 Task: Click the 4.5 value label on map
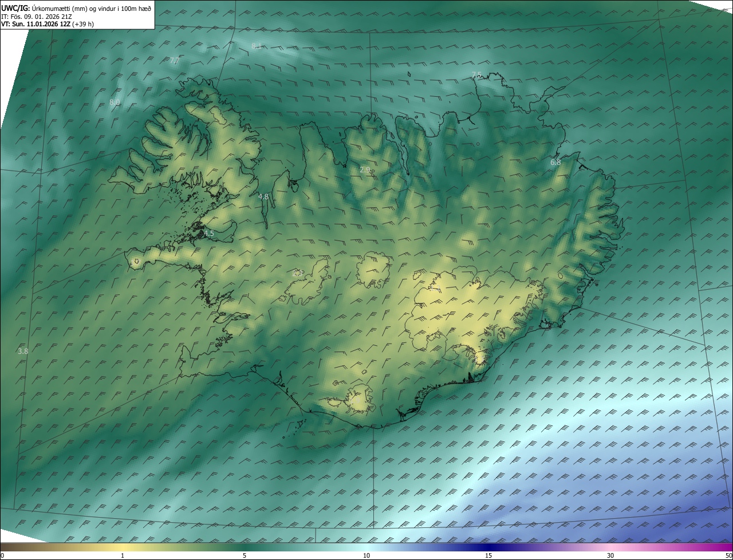(x=208, y=233)
